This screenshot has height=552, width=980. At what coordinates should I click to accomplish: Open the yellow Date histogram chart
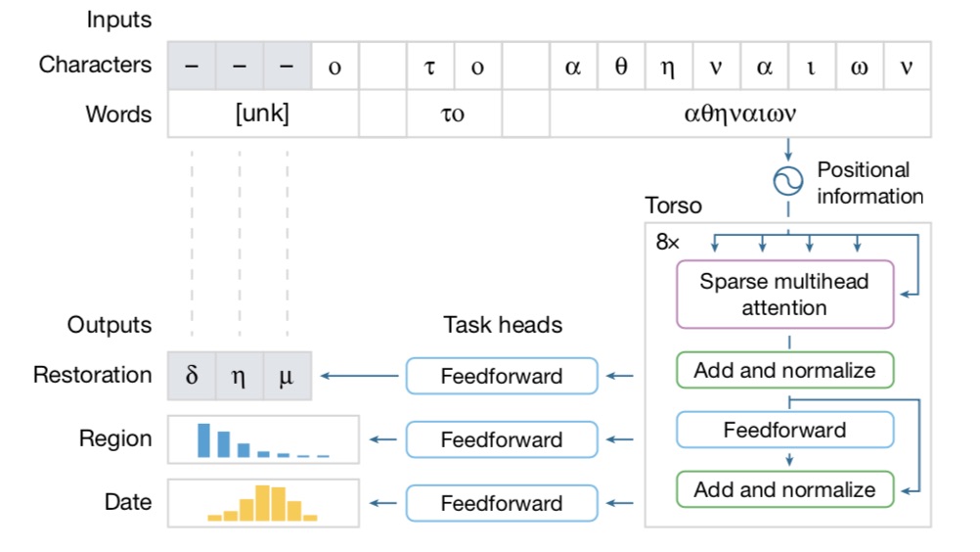(263, 503)
